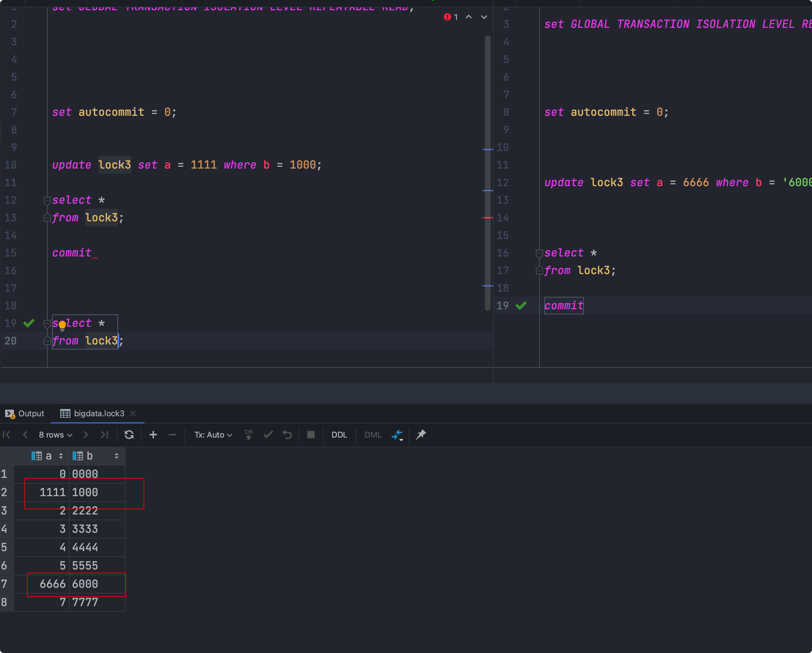Reload the lock3 table data
This screenshot has height=653, width=812.
[129, 435]
